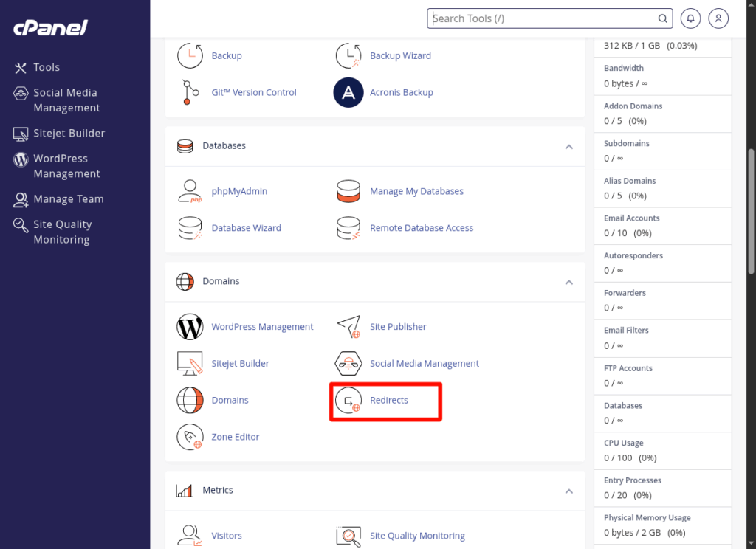Select the Site Publisher paper plane icon
This screenshot has width=756, height=549.
click(x=348, y=327)
